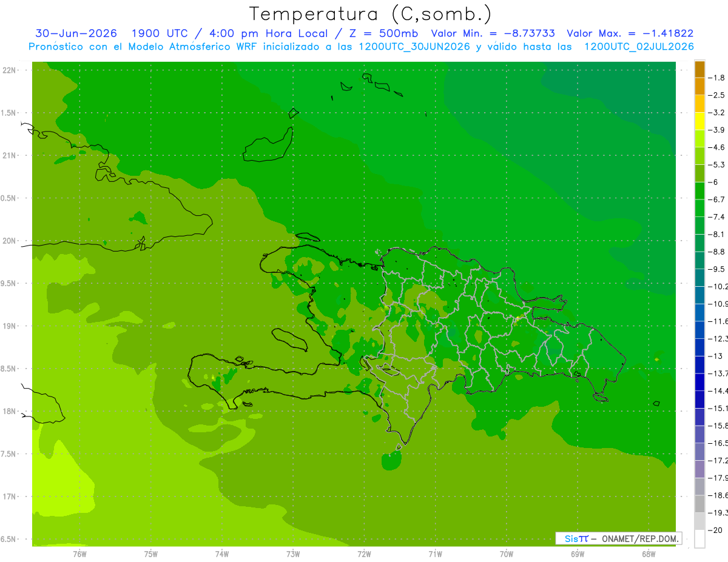Click the "-20" colorbar label
Screen dimensions: 728x562
[x=716, y=530]
